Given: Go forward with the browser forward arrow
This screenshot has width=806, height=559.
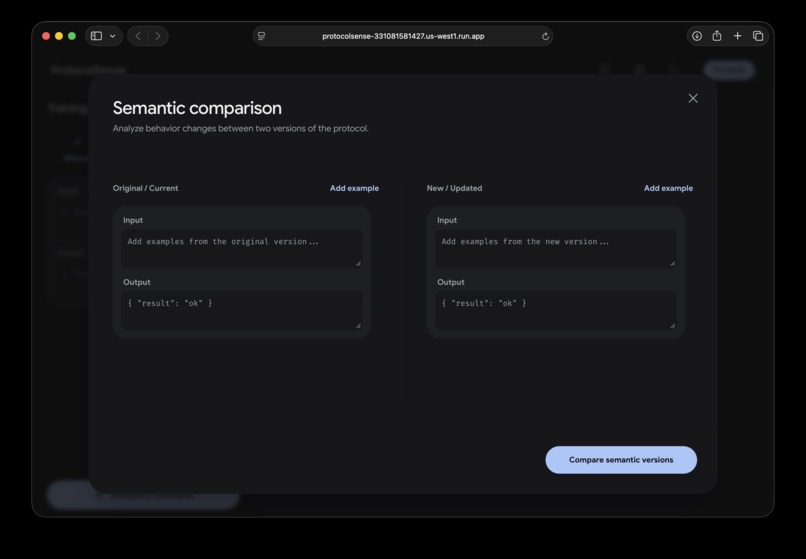Looking at the screenshot, I should coord(158,36).
